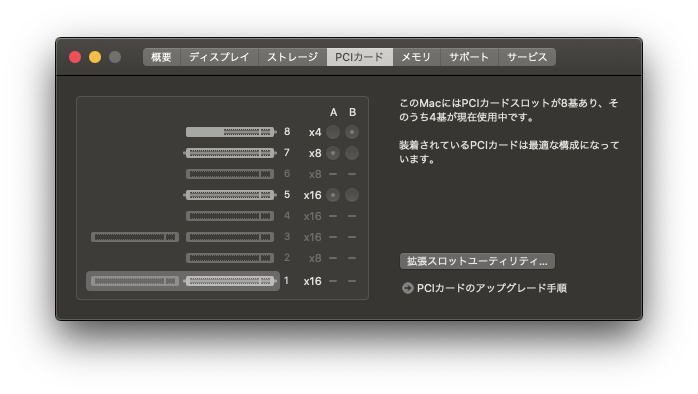This screenshot has height=394, width=698.
Task: Click the slot 3 left extension connector
Action: [x=135, y=237]
